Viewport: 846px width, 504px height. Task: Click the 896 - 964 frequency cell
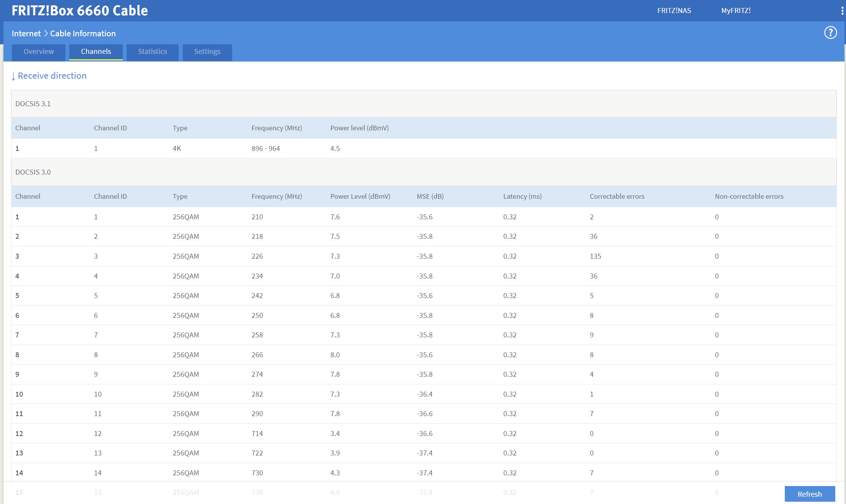[x=265, y=149]
